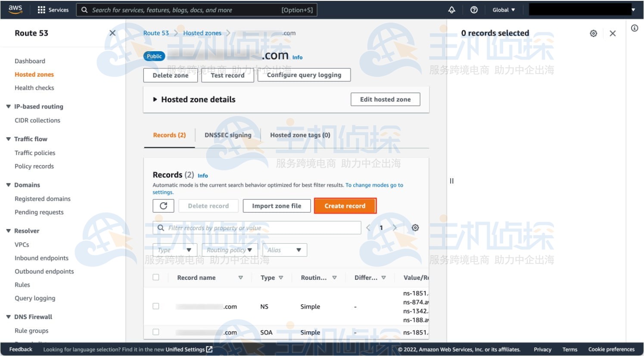Open the notifications bell icon
Screen dimensions: 644x356
(451, 10)
